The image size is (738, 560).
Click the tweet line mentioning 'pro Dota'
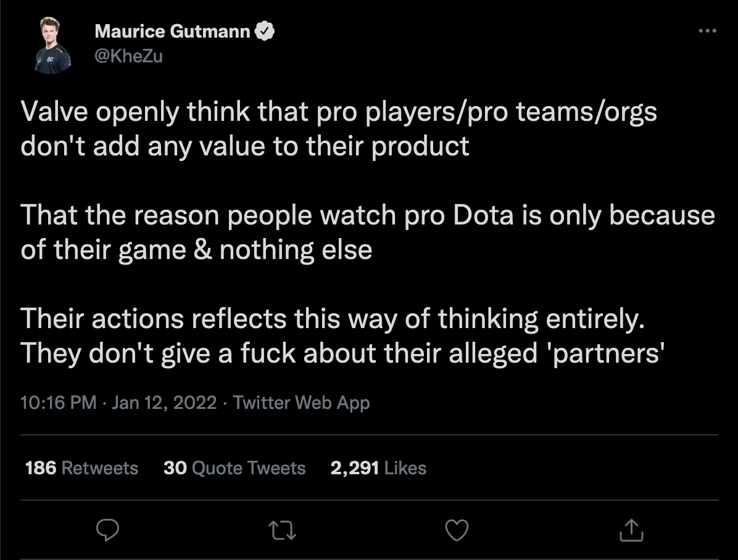point(368,216)
